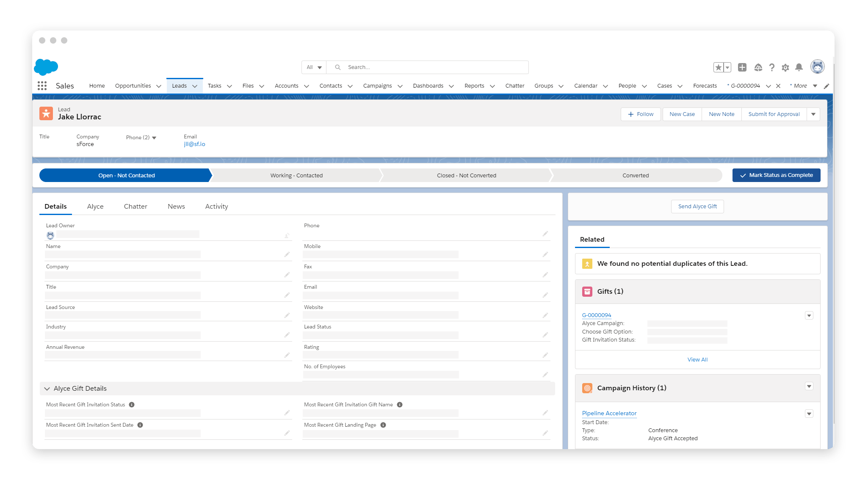Switch to the Activity tab

pyautogui.click(x=217, y=207)
